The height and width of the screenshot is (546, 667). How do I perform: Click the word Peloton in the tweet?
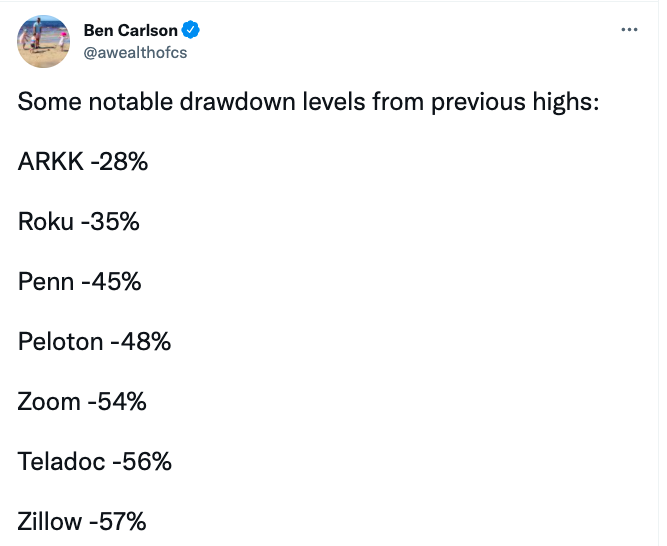click(60, 342)
